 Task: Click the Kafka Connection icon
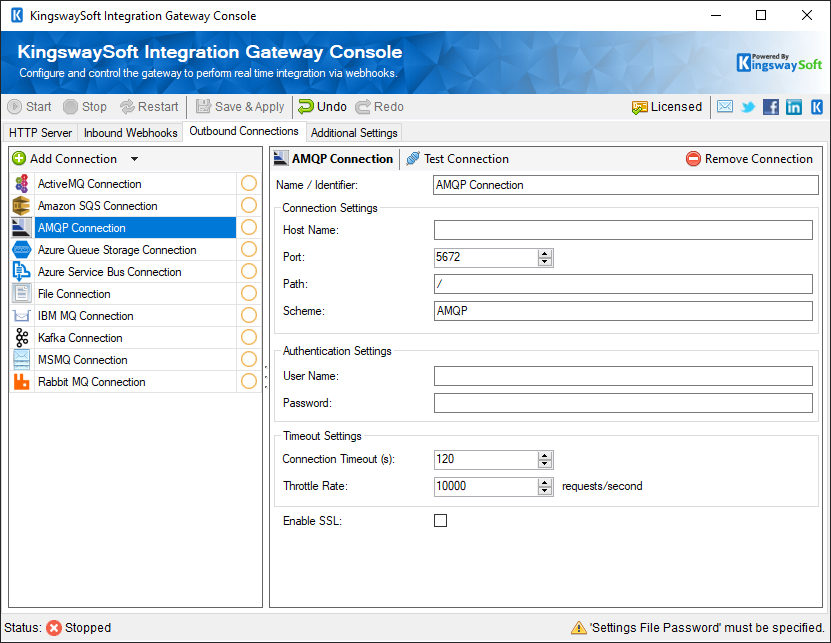coord(22,338)
